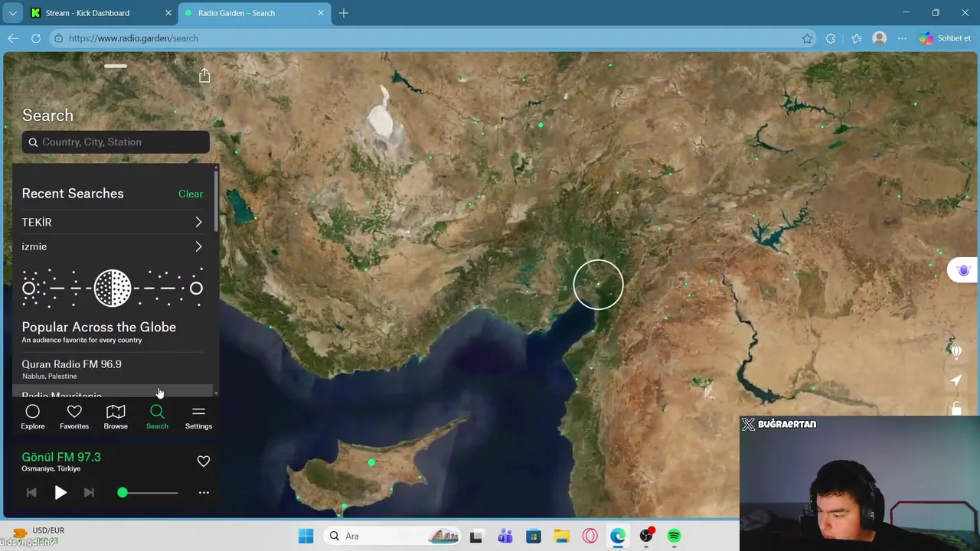Open the Quran Radio FM 96.9 station
This screenshot has width=980, height=551.
coord(113,369)
